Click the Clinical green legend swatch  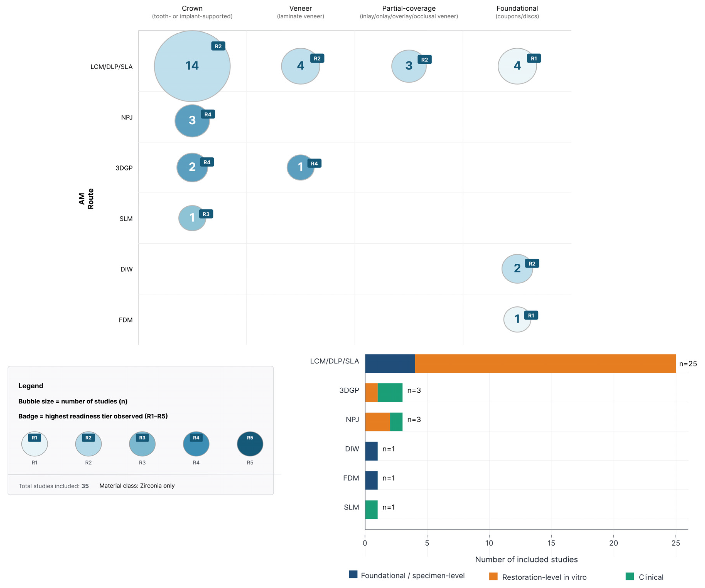coord(630,576)
